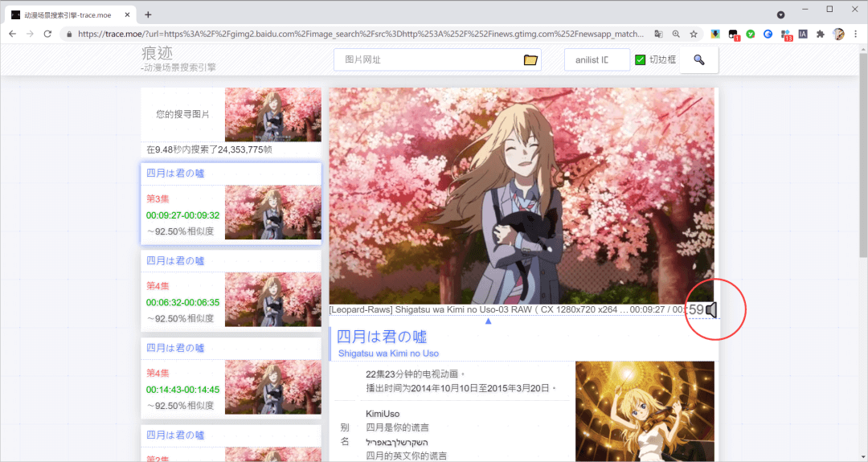Click the magnifier search button
Screen dimensions: 868x462
tap(698, 59)
